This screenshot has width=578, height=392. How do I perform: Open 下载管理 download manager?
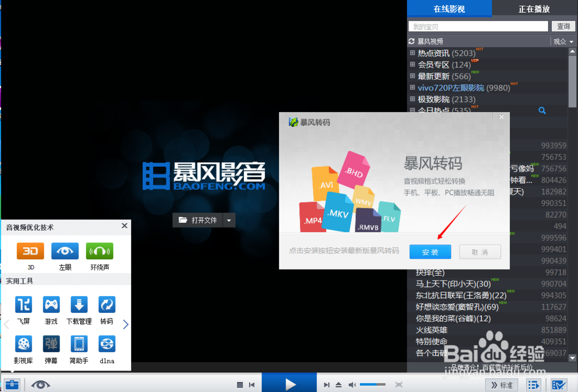(x=79, y=305)
